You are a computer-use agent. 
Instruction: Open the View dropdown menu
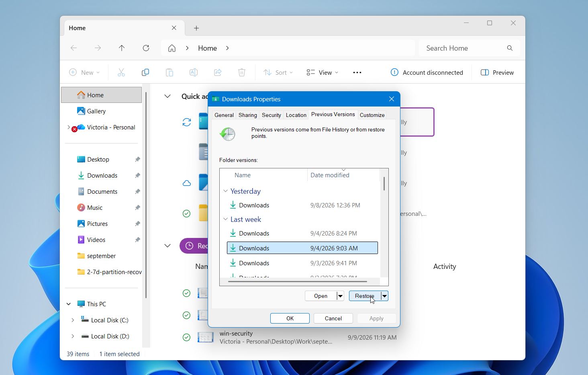tap(323, 72)
